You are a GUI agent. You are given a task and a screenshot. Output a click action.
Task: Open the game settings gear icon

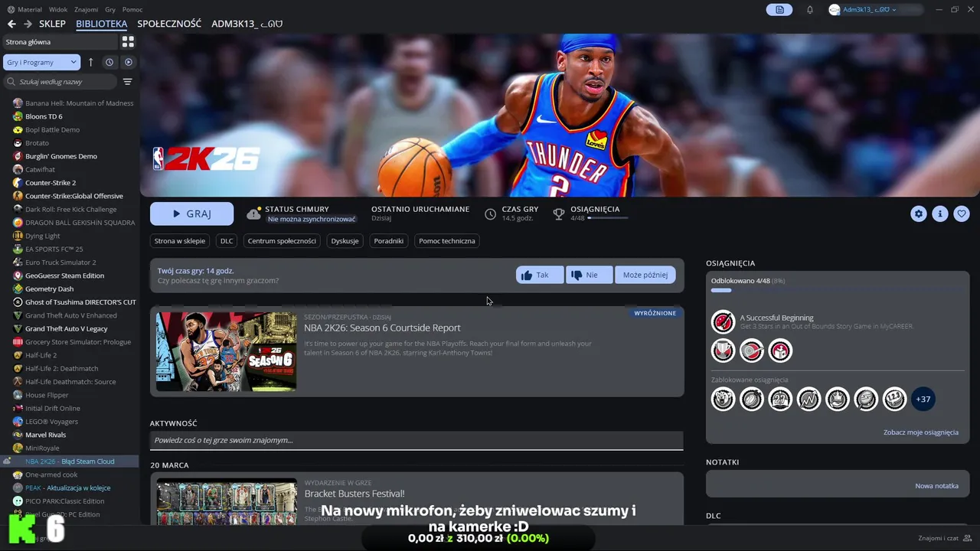click(919, 214)
